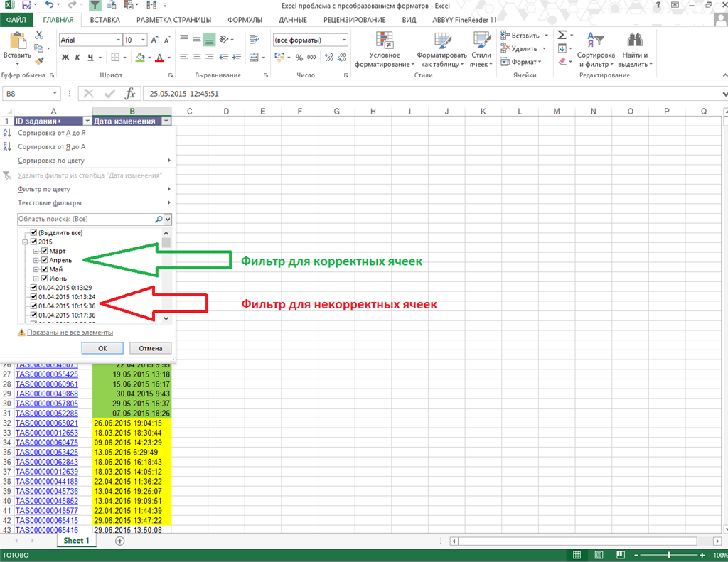728x562 pixels.
Task: Switch to the ФОРМУЛЫ tab
Action: 245,20
